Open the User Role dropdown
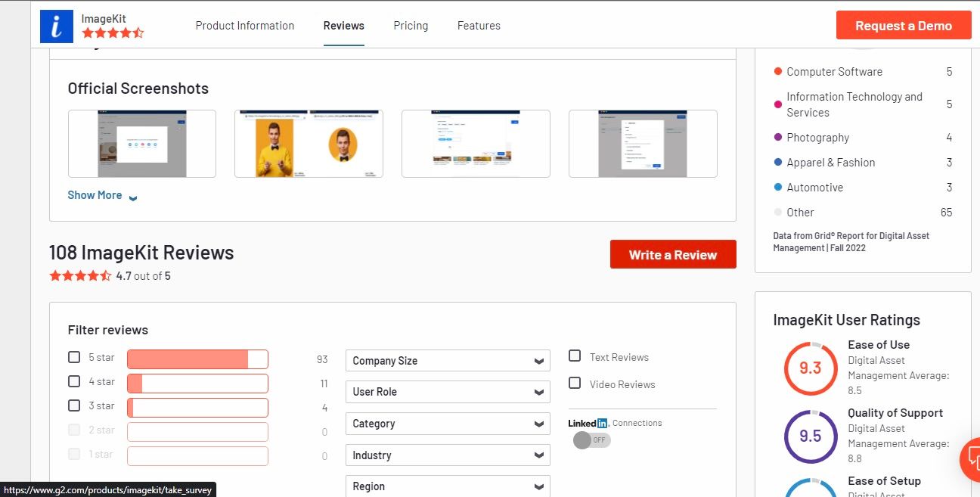 [448, 392]
